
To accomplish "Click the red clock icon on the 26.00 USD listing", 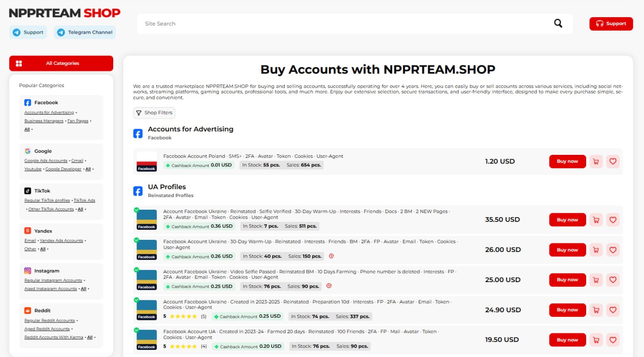I will coord(331,256).
